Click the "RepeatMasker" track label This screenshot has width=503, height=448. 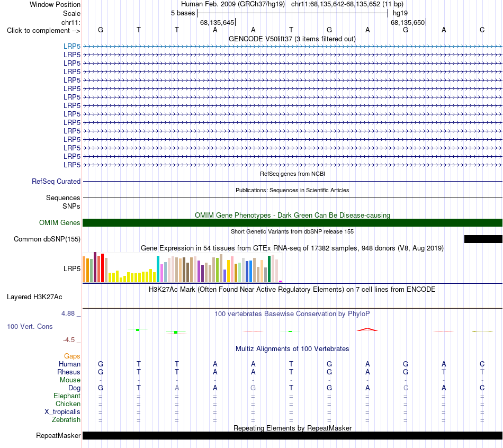point(58,435)
